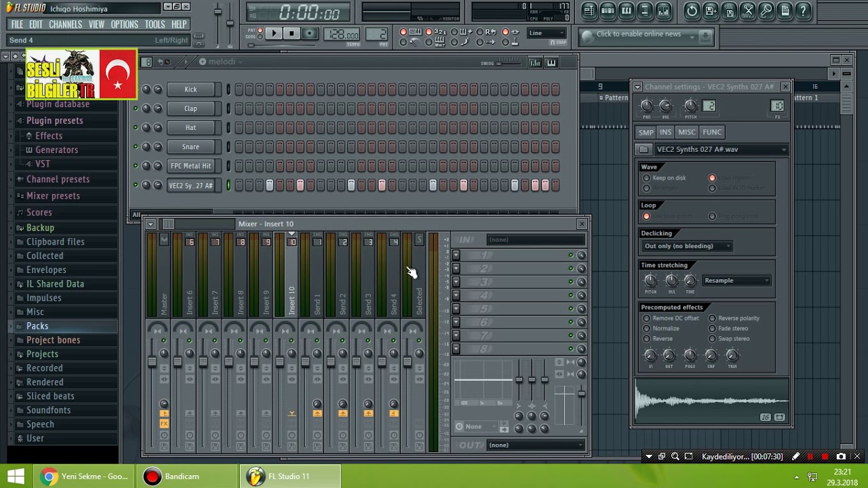Enable Swap stereo option

click(x=712, y=338)
